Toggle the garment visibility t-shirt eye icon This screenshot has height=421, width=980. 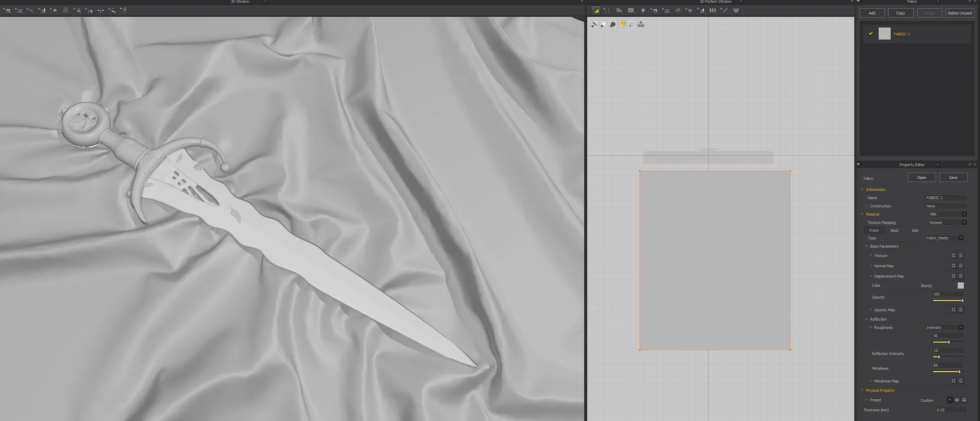pos(604,24)
